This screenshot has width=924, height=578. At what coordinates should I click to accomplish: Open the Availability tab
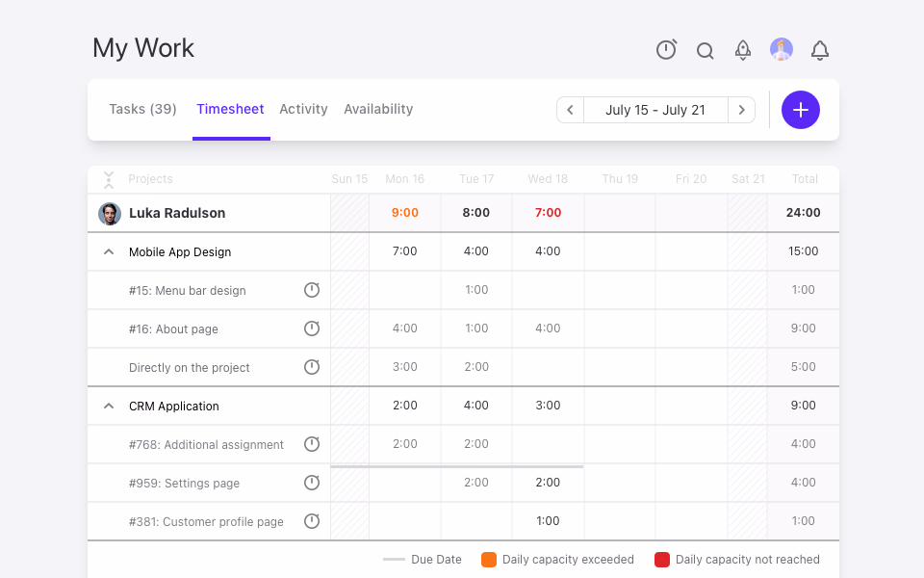378,109
